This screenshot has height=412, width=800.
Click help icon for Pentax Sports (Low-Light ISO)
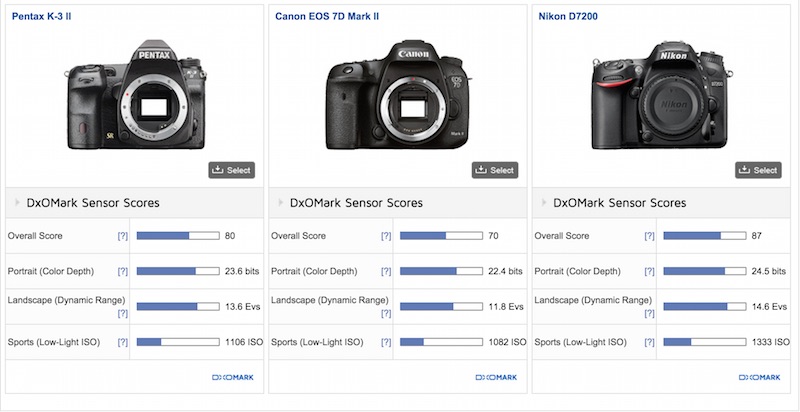pyautogui.click(x=122, y=342)
